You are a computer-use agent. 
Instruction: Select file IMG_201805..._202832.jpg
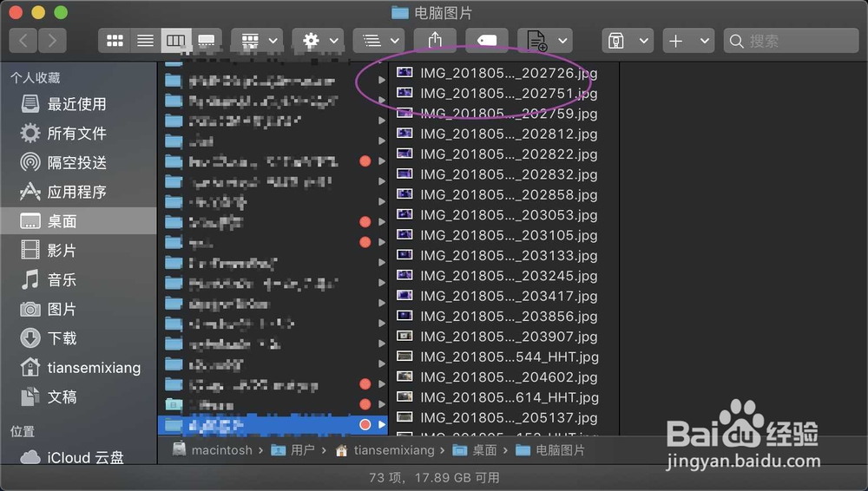(x=503, y=174)
